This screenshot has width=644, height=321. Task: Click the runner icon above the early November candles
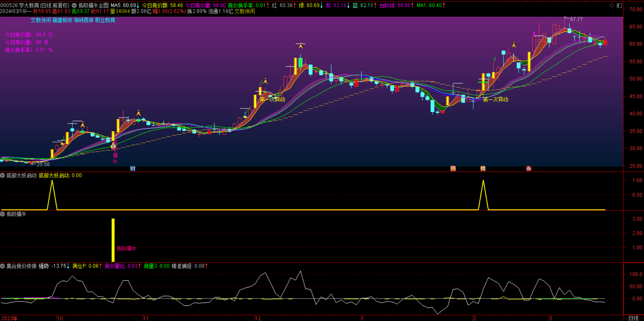[x=138, y=112]
